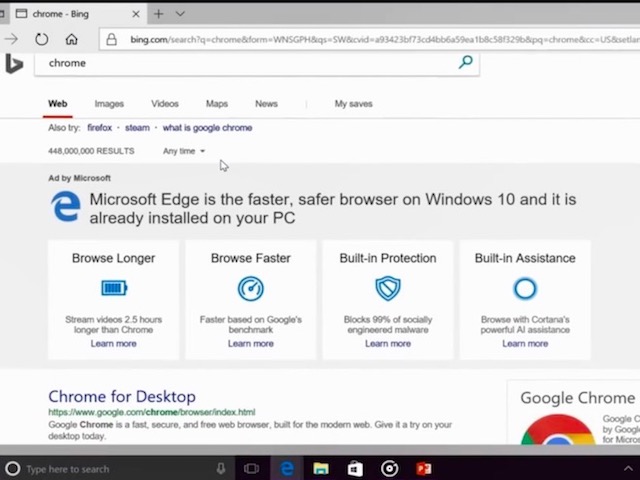Switch to the Videos tab

(165, 104)
